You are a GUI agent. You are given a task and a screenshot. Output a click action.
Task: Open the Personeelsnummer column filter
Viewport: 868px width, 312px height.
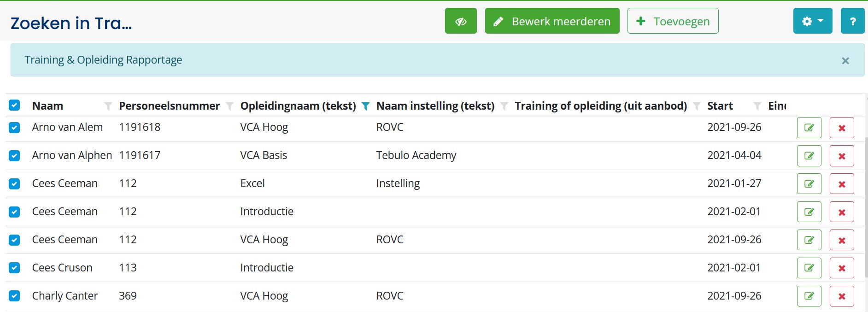[x=229, y=106]
